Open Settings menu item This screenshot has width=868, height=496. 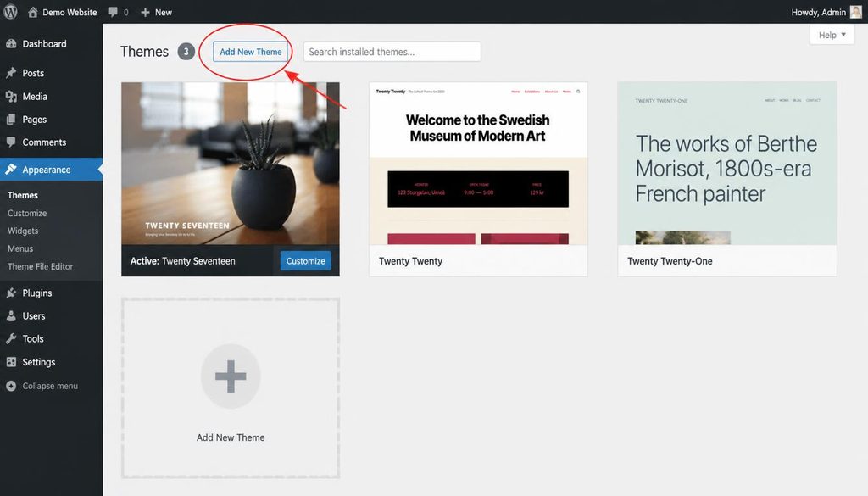(x=51, y=361)
